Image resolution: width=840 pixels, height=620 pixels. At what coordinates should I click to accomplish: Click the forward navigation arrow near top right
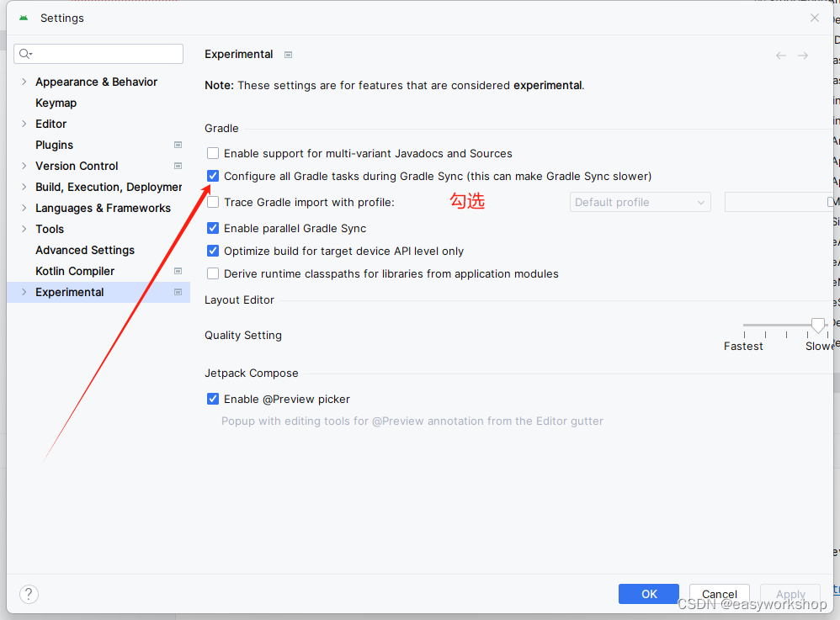click(803, 54)
